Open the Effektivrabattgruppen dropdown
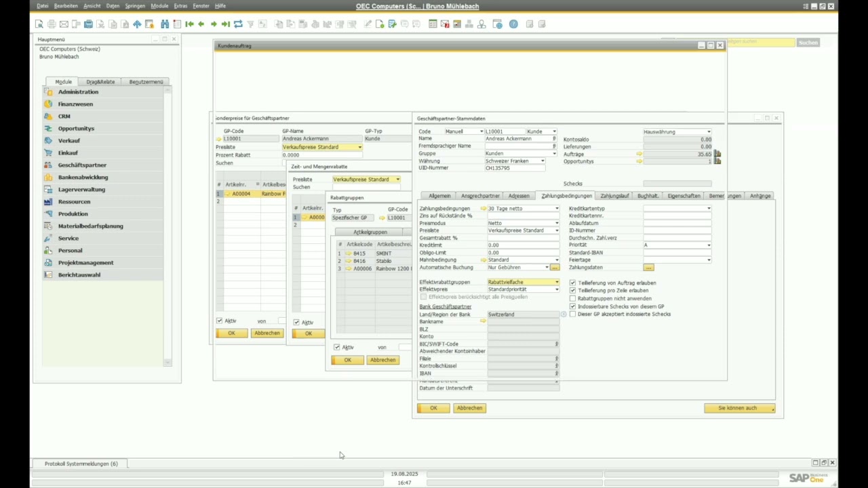 (x=557, y=282)
